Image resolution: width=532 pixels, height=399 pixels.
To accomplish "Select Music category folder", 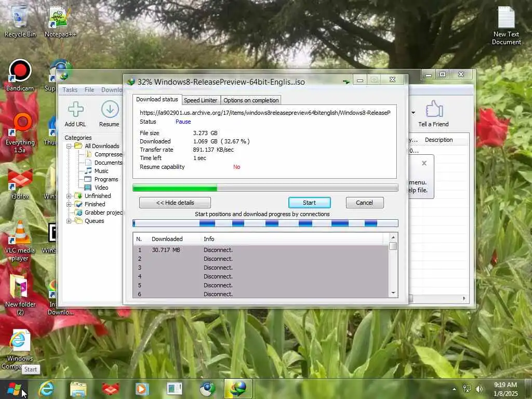I will point(97,171).
